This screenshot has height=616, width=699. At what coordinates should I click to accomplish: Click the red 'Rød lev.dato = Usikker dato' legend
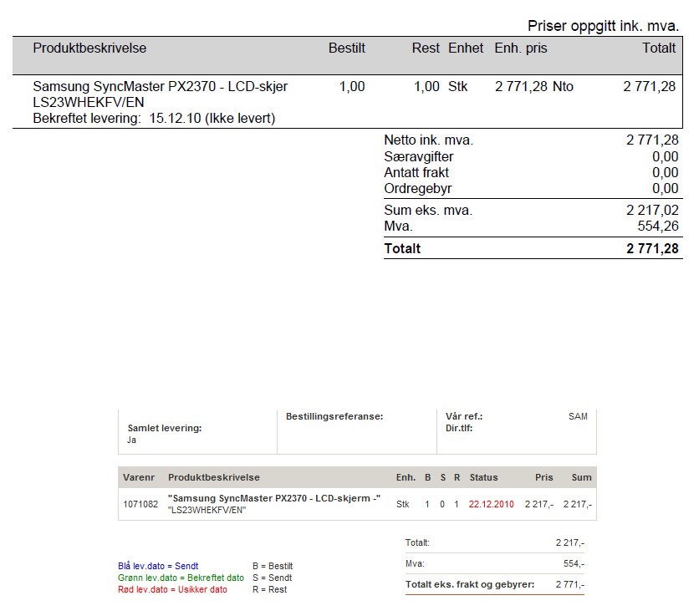(172, 589)
